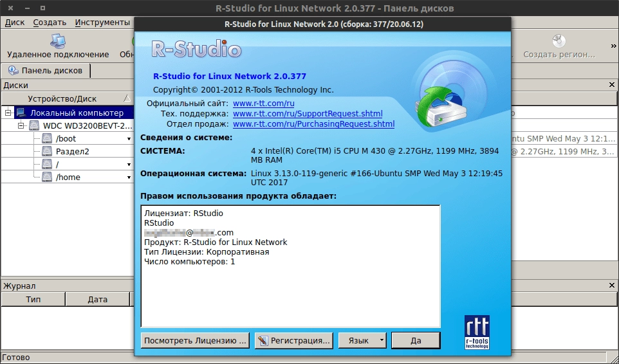Click the Посмотреть Лицензию button
The image size is (619, 364).
pos(195,340)
